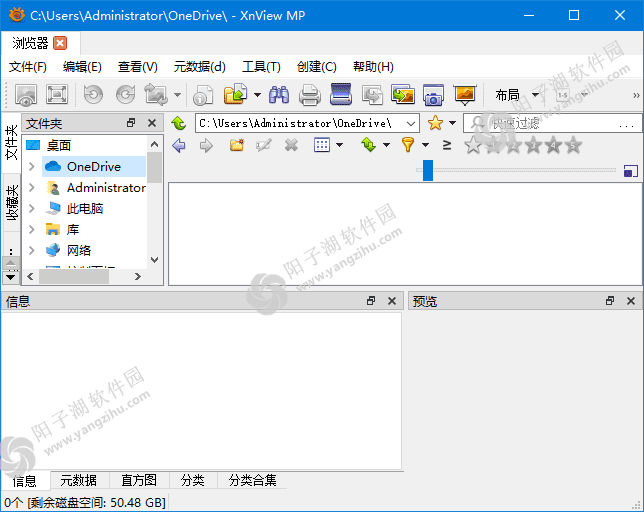Expand the 此电脑 tree node
Image resolution: width=644 pixels, height=512 pixels.
tap(32, 208)
